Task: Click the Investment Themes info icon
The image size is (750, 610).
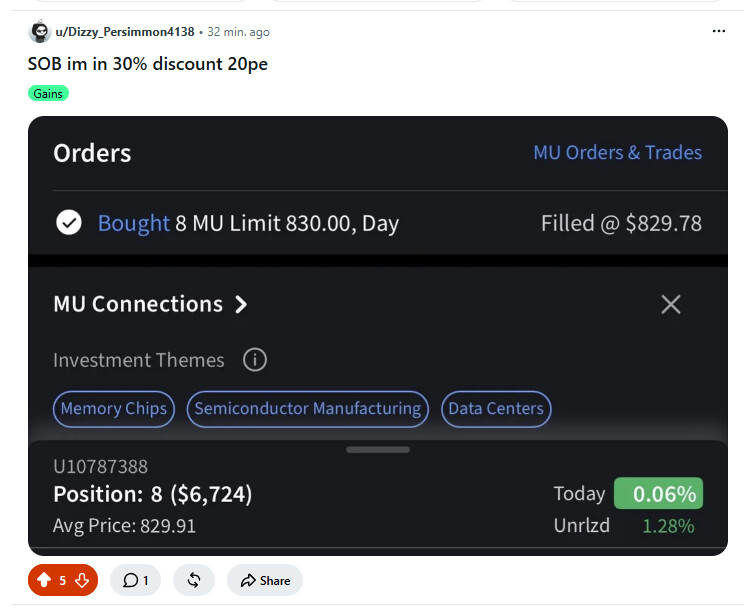Action: [254, 360]
